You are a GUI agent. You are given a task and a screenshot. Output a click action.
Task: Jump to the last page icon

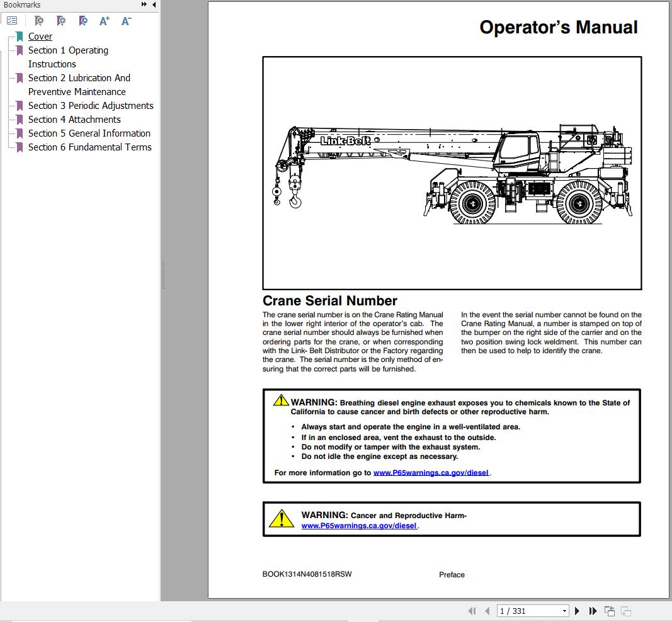pyautogui.click(x=593, y=611)
